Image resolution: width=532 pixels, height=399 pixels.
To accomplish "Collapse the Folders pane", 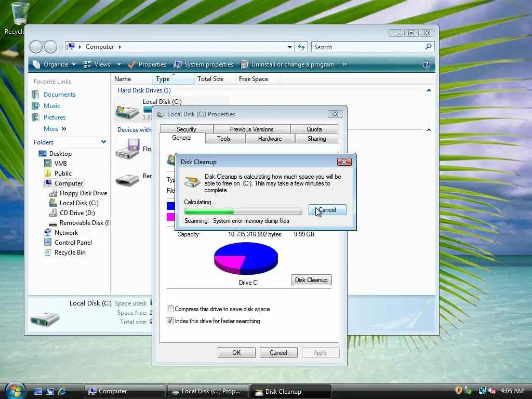I will tap(103, 142).
